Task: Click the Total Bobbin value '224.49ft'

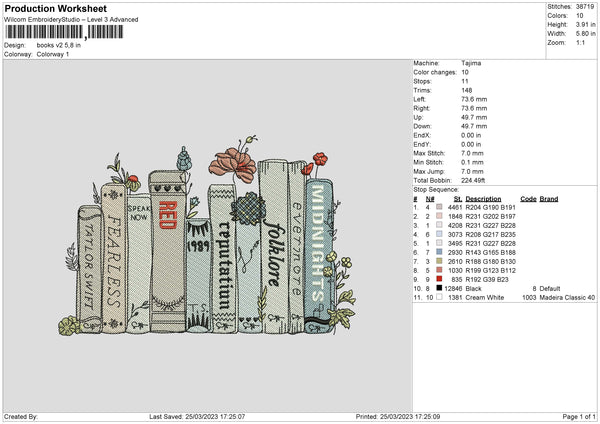Action: click(473, 180)
